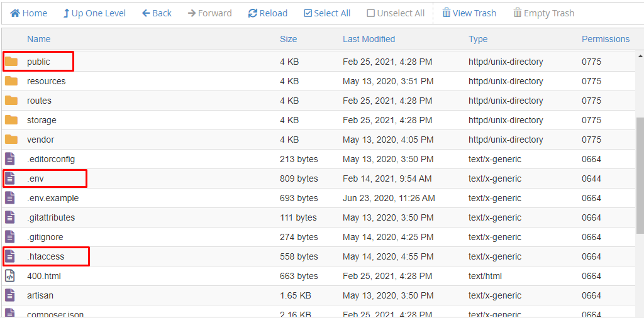Sort files by Name column
Screen dimensions: 644x318
[38, 39]
